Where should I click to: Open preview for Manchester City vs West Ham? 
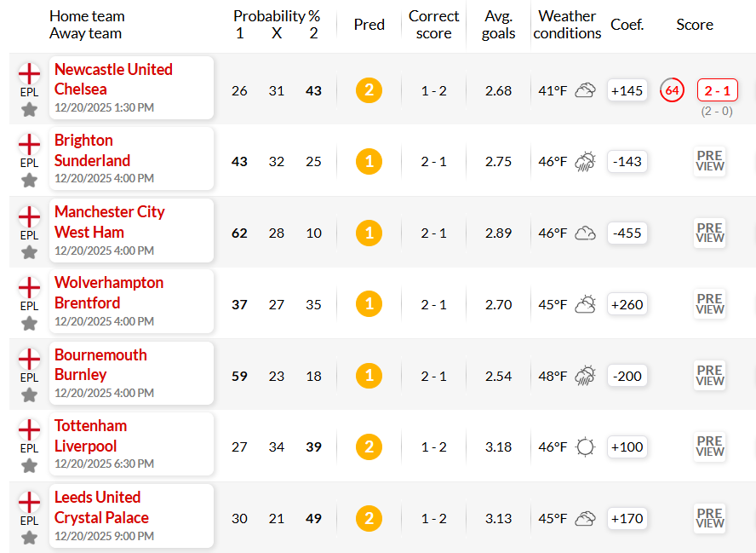(x=710, y=233)
